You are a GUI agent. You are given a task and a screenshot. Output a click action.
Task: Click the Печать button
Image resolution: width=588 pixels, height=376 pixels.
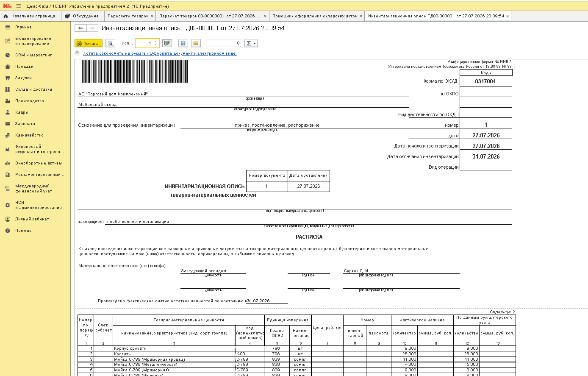pos(89,43)
